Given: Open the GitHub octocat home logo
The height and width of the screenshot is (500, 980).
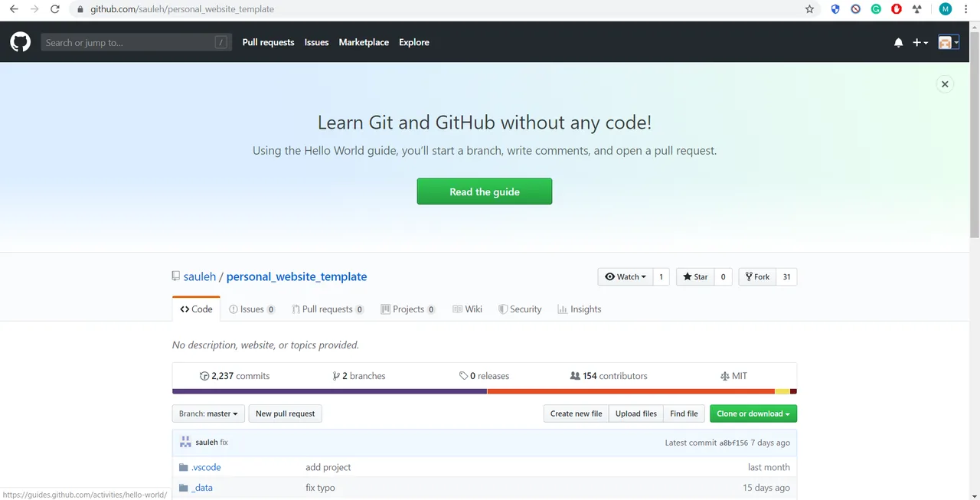Looking at the screenshot, I should [20, 42].
